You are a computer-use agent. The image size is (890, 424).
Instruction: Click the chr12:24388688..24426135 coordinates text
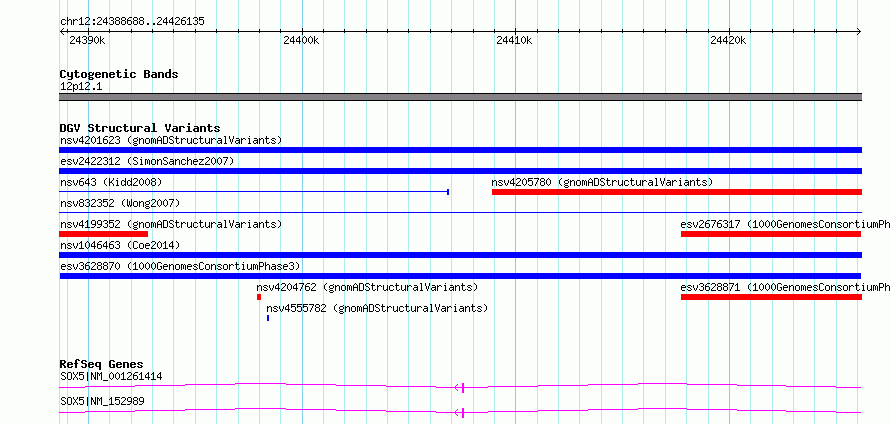coord(132,22)
